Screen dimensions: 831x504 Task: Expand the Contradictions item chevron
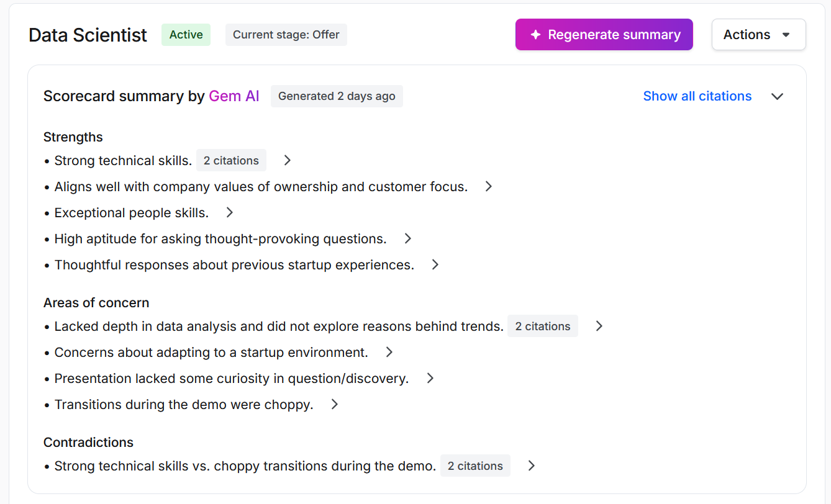point(532,466)
